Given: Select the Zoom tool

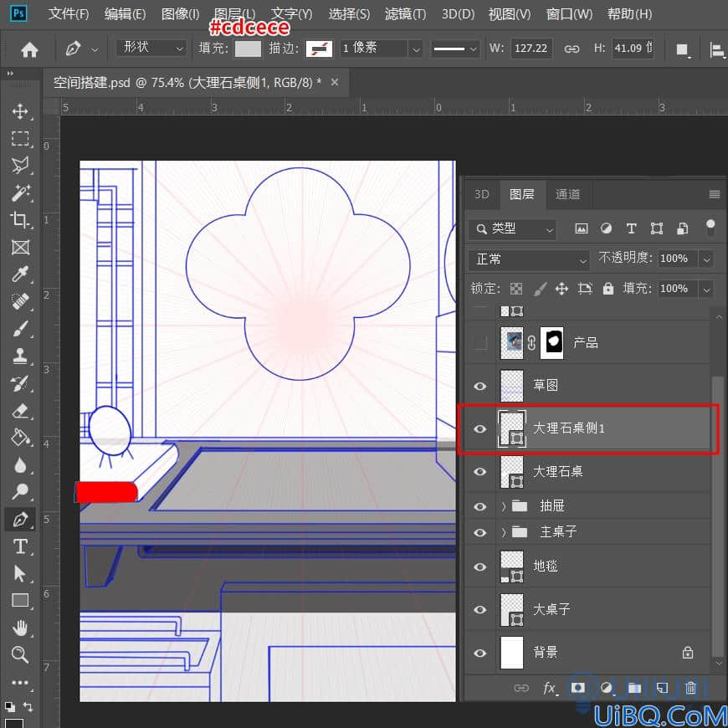Looking at the screenshot, I should coord(20,655).
